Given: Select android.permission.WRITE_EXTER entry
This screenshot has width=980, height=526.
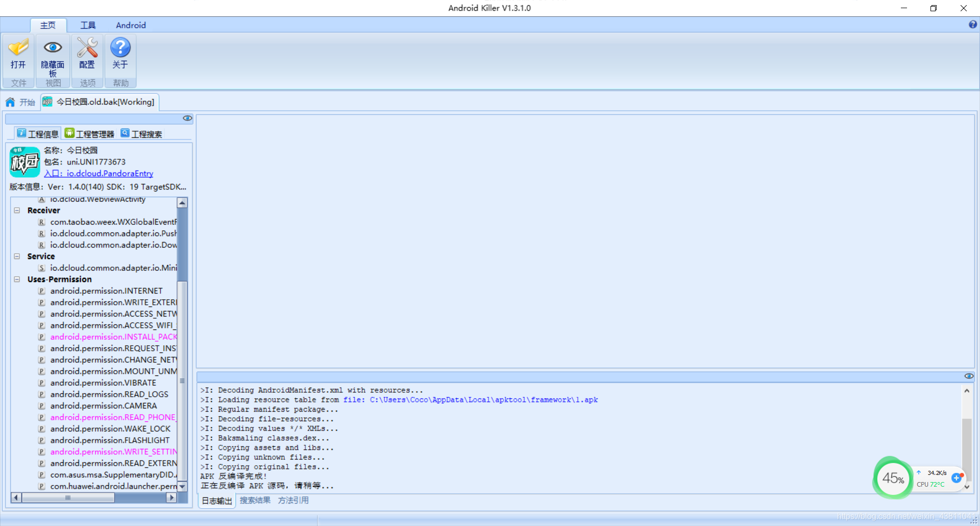Looking at the screenshot, I should 114,302.
